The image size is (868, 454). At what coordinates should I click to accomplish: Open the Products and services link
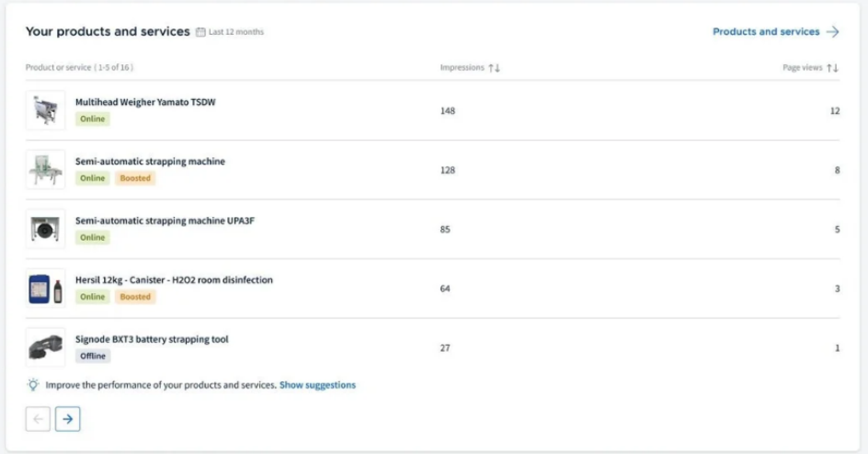coord(766,31)
